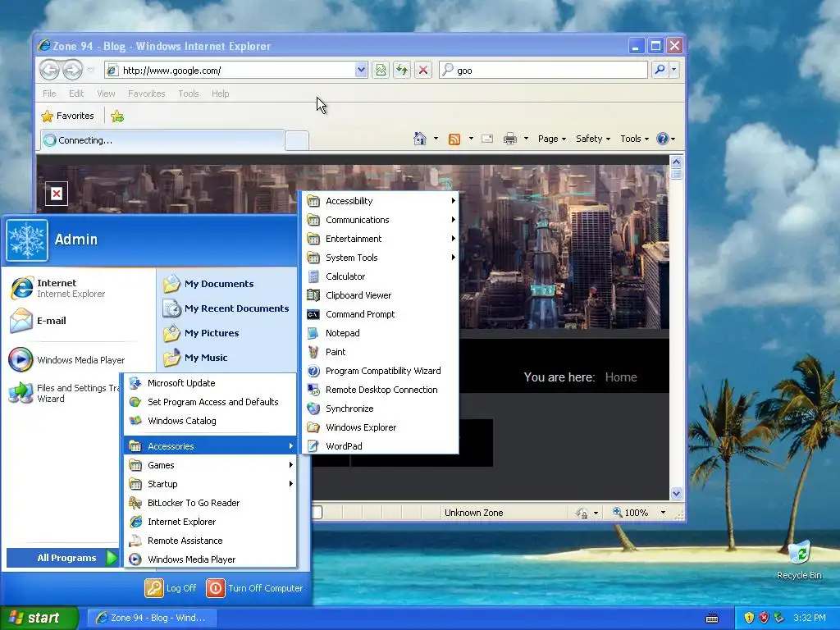Expand Communications submenu
This screenshot has width=840, height=630.
pos(381,220)
